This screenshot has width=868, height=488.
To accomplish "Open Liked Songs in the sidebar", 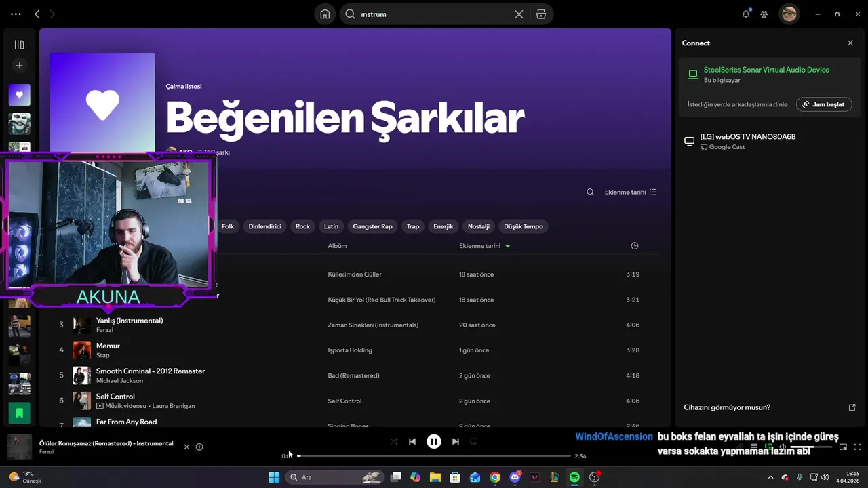I will coord(19,95).
